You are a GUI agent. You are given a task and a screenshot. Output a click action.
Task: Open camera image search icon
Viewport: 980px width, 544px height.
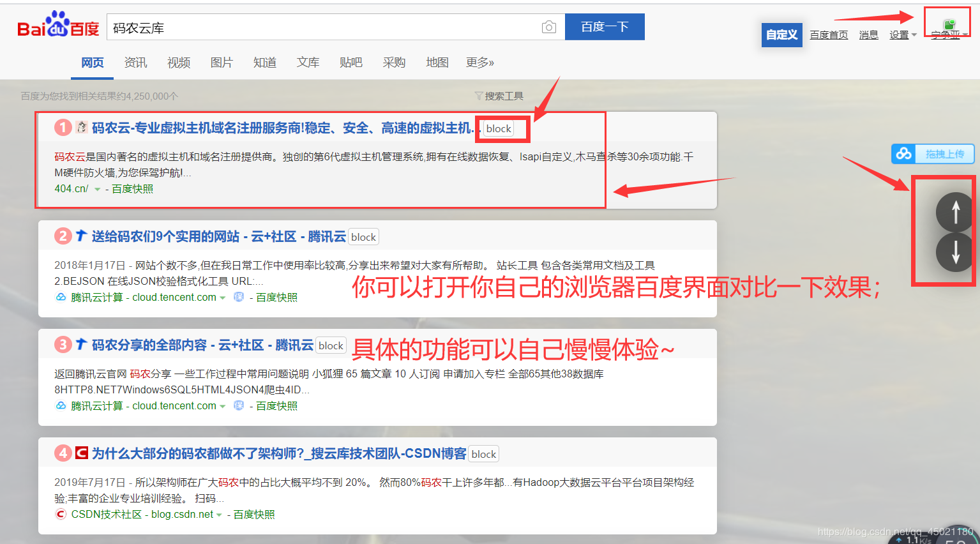(548, 27)
